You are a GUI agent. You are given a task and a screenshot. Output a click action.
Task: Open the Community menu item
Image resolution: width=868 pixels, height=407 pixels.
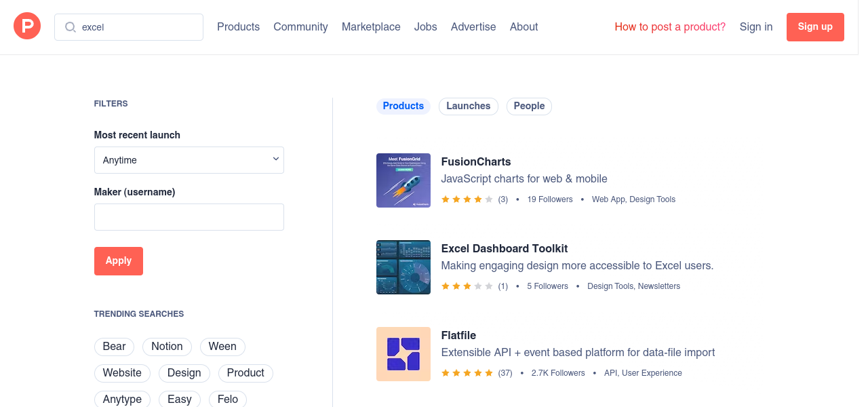pyautogui.click(x=300, y=27)
